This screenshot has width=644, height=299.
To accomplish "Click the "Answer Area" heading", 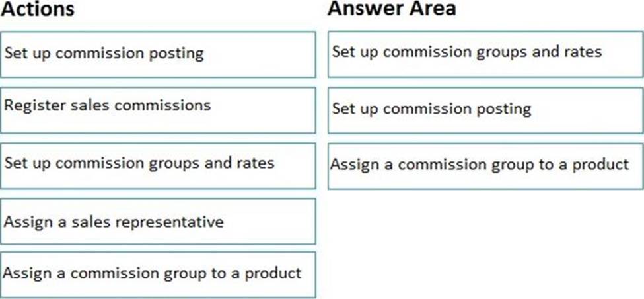I will [392, 9].
